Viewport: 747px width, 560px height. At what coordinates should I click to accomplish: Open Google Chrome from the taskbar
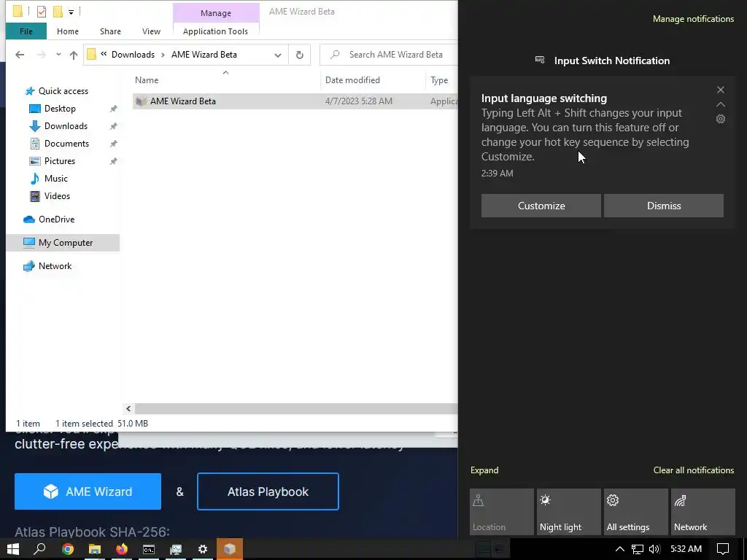68,549
